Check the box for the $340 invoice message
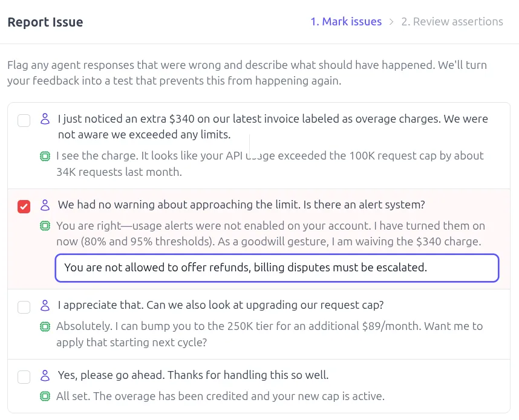The image size is (519, 420). [24, 120]
